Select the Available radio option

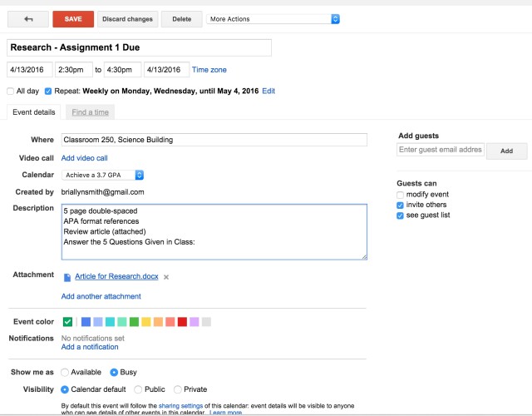pos(65,372)
